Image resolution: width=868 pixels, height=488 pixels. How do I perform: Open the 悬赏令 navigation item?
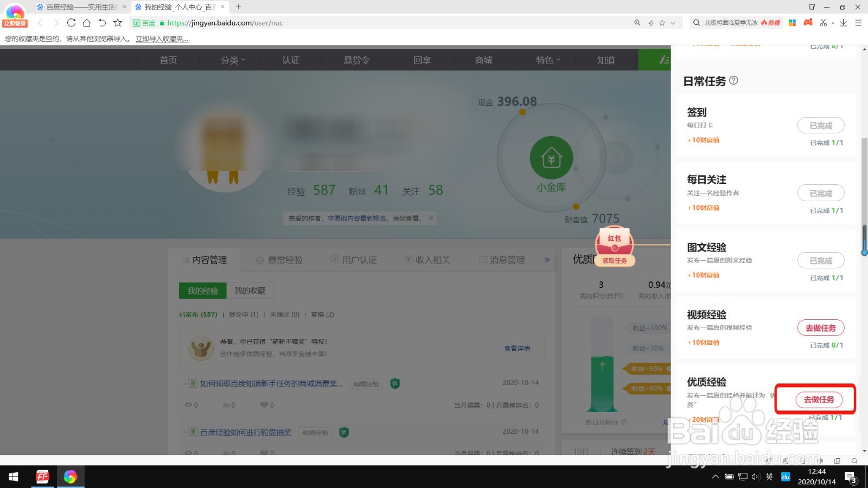point(356,60)
